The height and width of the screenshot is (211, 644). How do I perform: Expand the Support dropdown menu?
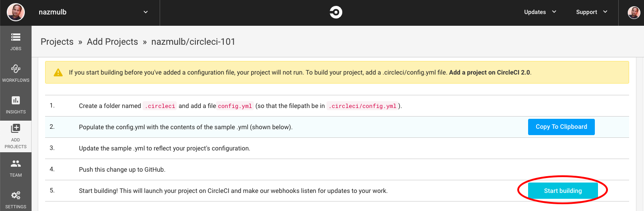click(x=592, y=12)
